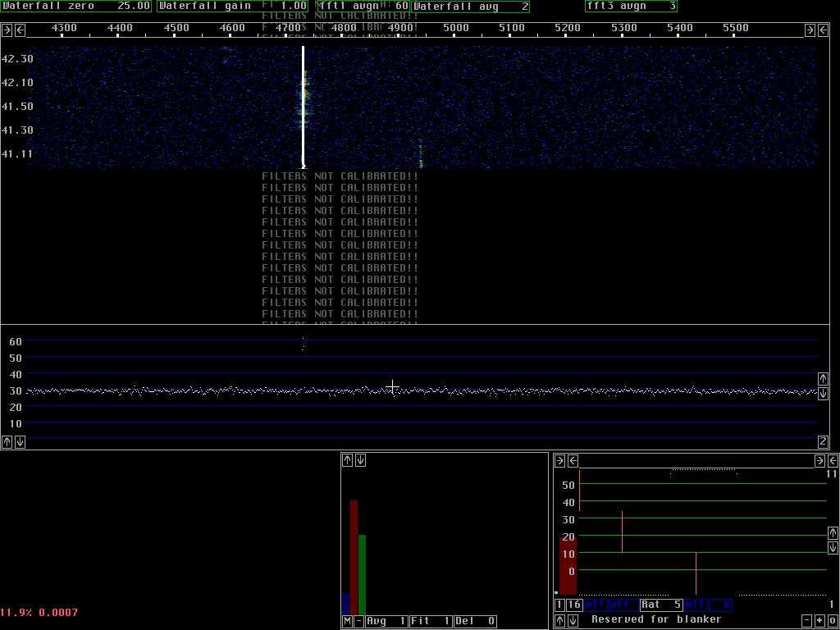Image resolution: width=840 pixels, height=630 pixels.
Task: Click the Z button on the wide spectrum
Action: tap(824, 442)
